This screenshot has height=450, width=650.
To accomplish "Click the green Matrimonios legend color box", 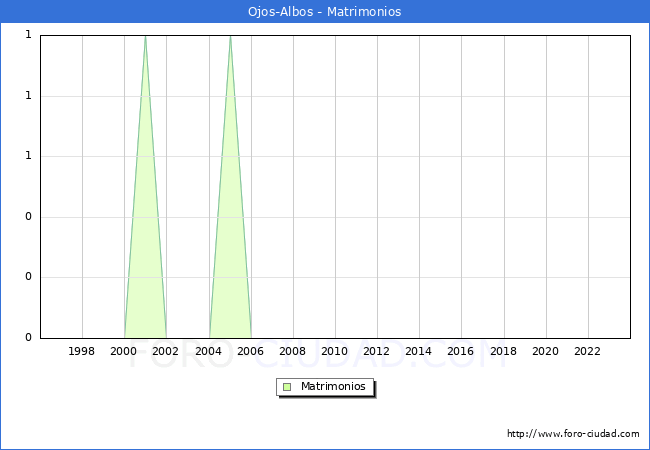I will point(287,386).
